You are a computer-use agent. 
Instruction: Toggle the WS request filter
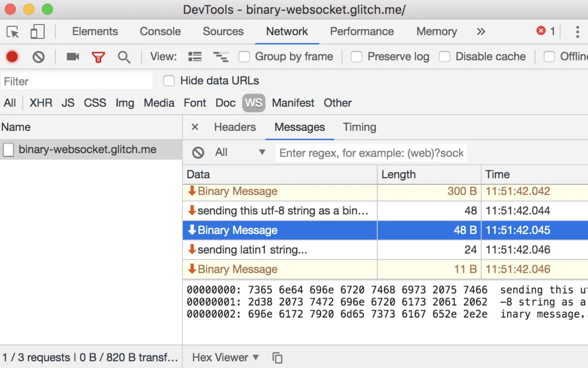click(x=254, y=103)
